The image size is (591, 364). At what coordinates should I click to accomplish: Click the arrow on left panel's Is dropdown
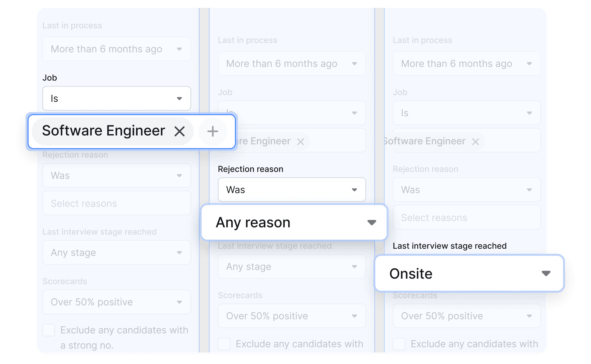pyautogui.click(x=179, y=99)
